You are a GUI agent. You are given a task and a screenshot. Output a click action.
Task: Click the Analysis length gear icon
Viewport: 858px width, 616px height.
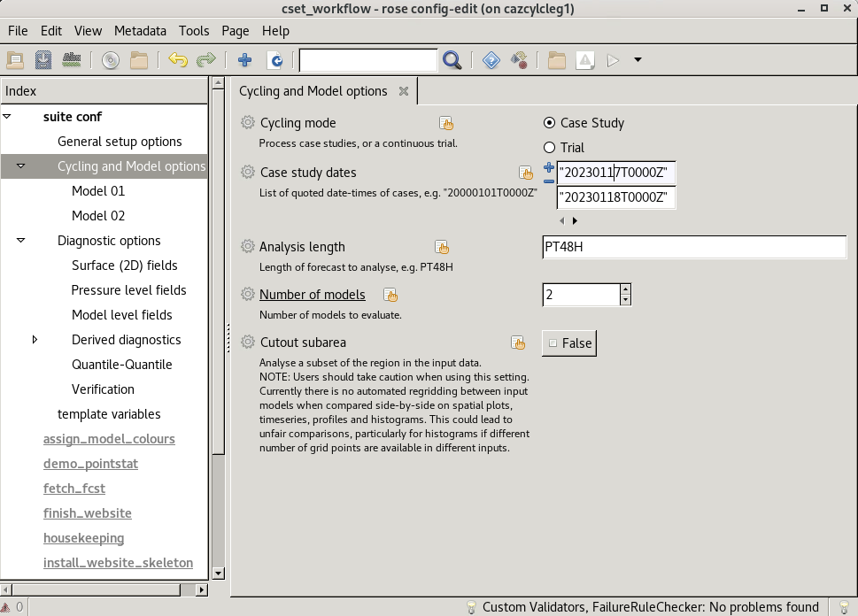(x=248, y=246)
